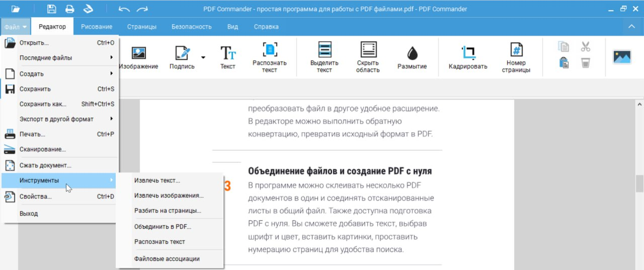Choose Выход menu item
This screenshot has height=270, width=644.
pos(59,214)
